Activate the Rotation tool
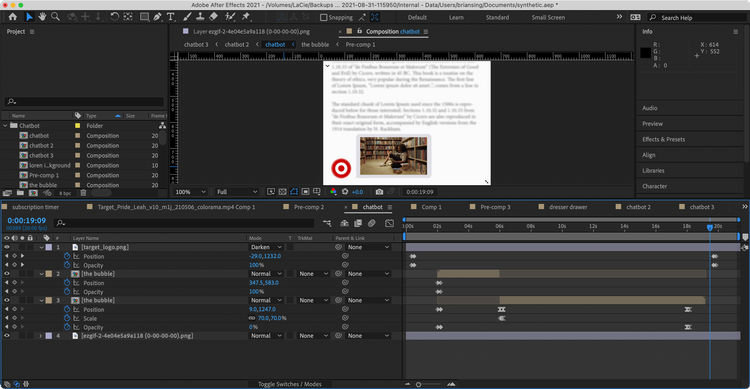Viewport: 750px width, 389px height. 114,17
